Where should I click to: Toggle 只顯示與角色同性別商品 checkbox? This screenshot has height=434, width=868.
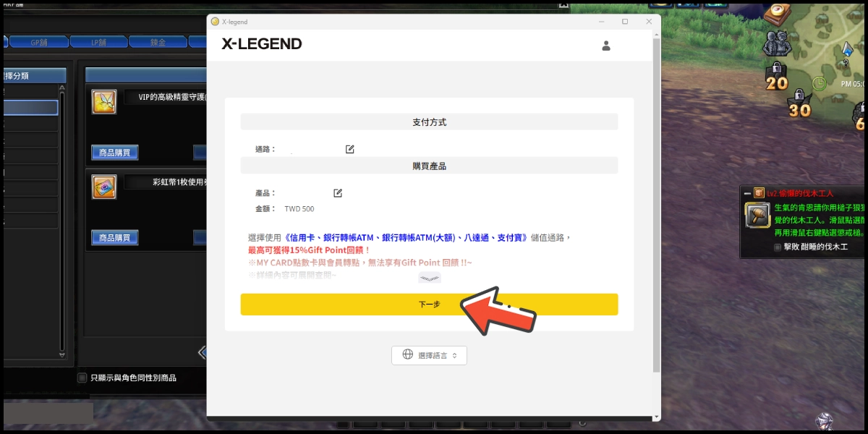pyautogui.click(x=82, y=378)
